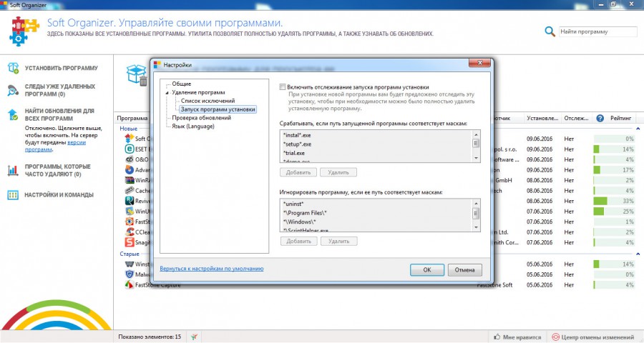The width and height of the screenshot is (644, 343).
Task: Collapse the 'Удаление программ' tree node
Action: 167,93
